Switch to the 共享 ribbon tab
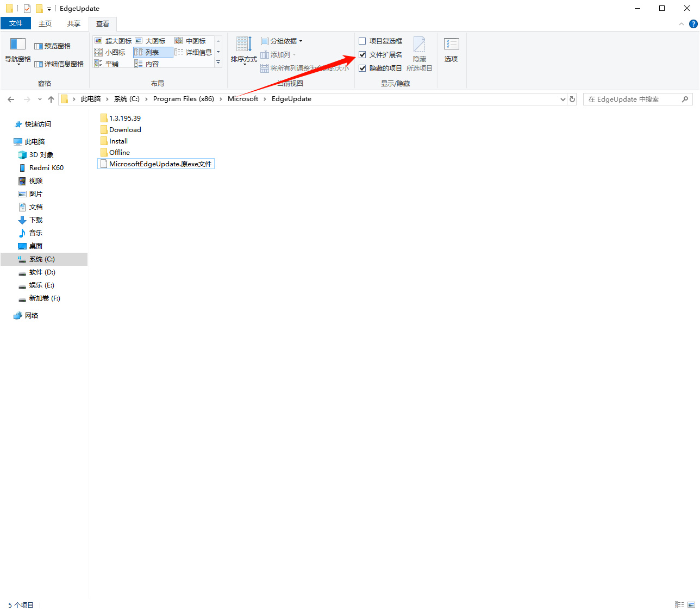The height and width of the screenshot is (612, 700). coord(74,24)
